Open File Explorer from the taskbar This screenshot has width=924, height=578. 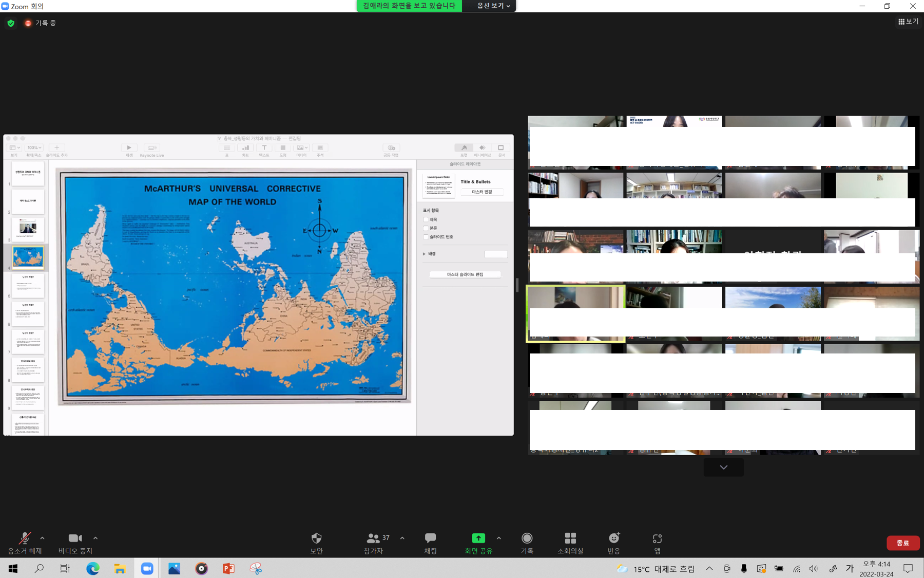click(120, 568)
